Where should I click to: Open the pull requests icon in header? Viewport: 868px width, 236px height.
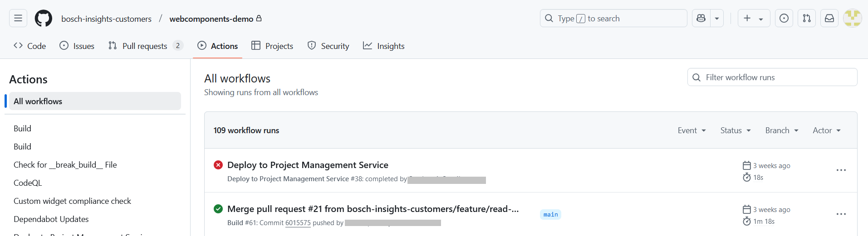click(x=806, y=18)
